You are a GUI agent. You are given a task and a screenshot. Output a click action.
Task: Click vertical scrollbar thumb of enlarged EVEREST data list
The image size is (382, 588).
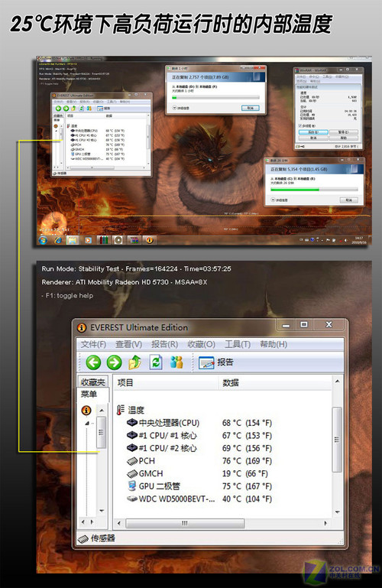pos(337,440)
